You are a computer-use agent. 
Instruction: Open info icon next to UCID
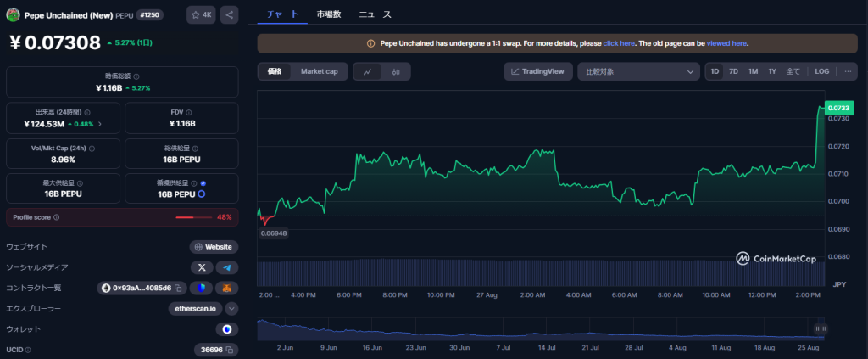click(28, 350)
